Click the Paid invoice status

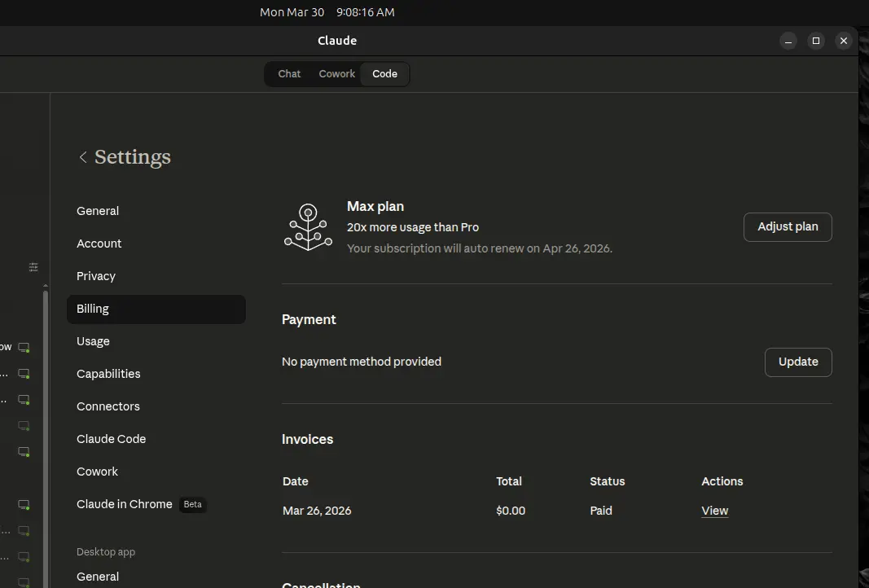(601, 511)
